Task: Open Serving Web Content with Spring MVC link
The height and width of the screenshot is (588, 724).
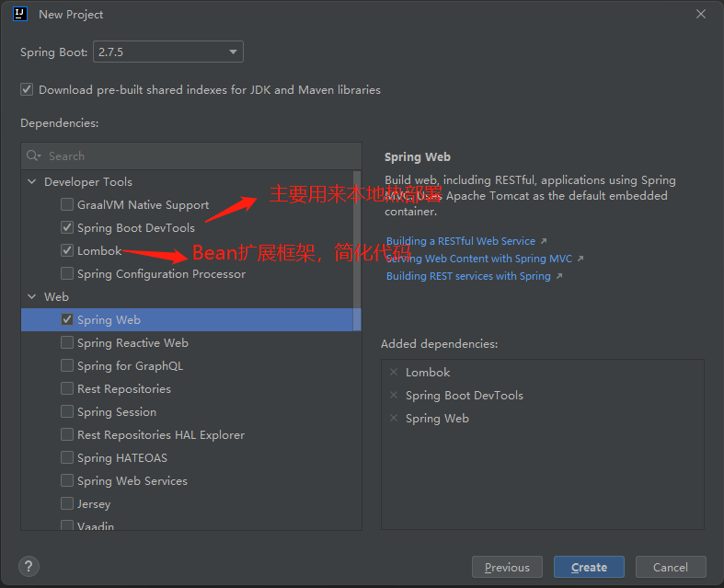Action: pyautogui.click(x=478, y=259)
